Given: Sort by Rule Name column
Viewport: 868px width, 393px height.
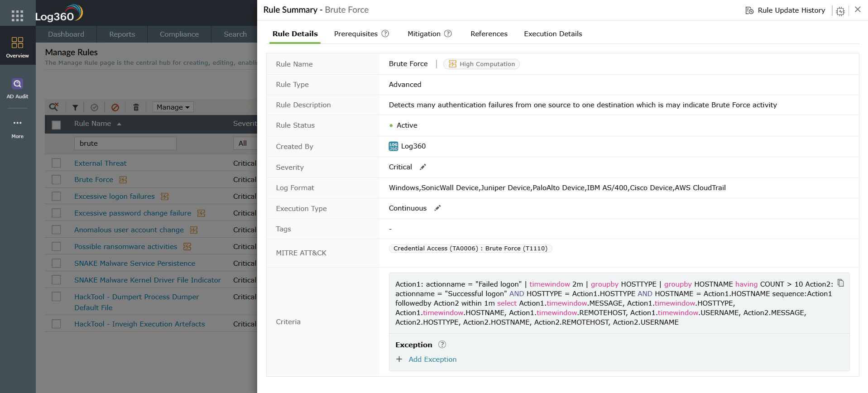Looking at the screenshot, I should coord(97,124).
